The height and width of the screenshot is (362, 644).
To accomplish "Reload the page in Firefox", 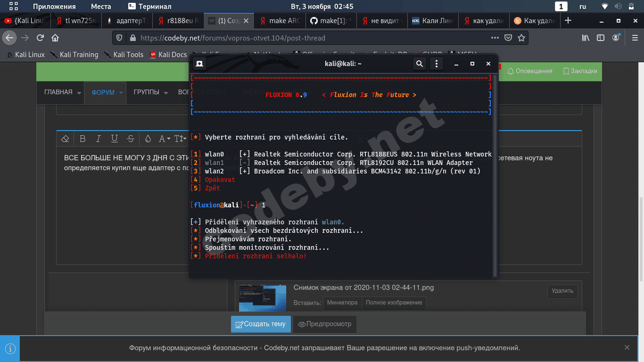I will coord(41,38).
